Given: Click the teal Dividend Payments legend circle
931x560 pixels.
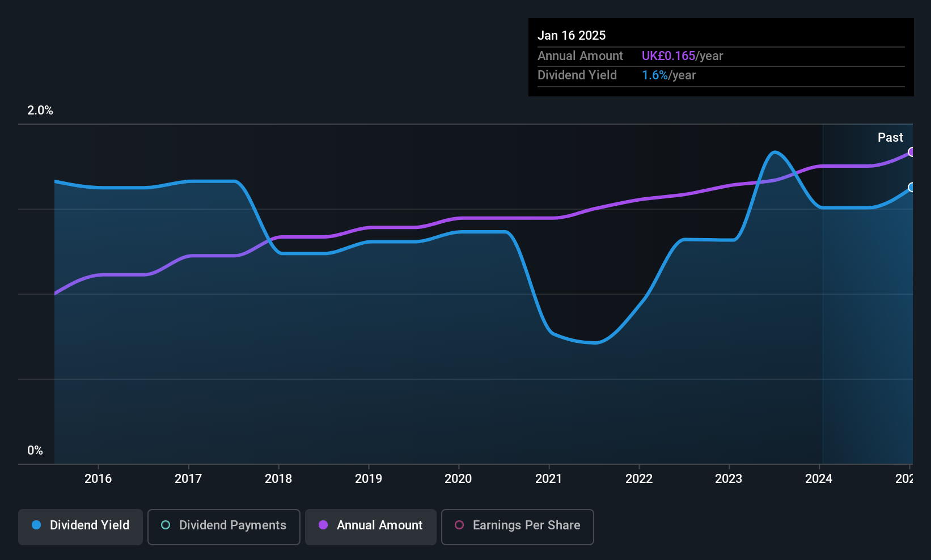Looking at the screenshot, I should pyautogui.click(x=166, y=525).
